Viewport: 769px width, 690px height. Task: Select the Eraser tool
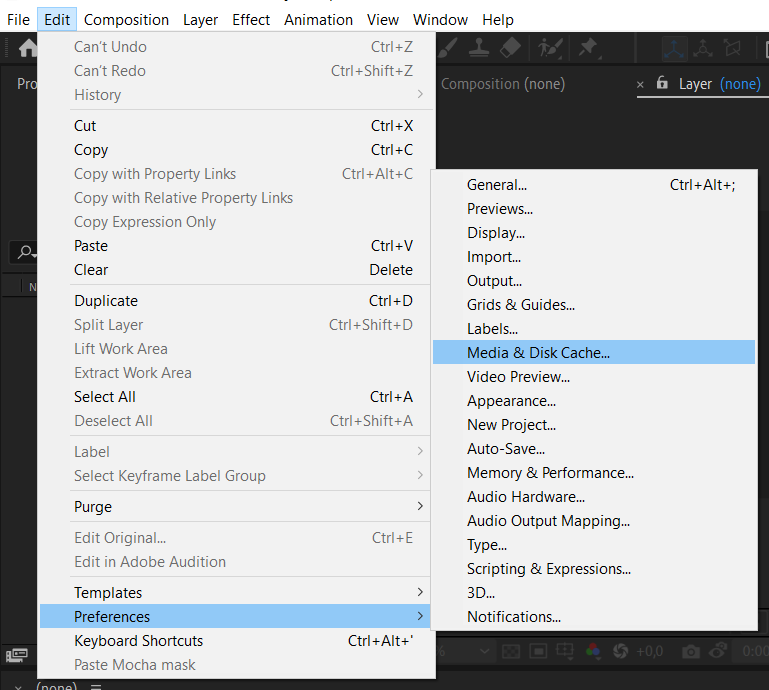(x=510, y=48)
